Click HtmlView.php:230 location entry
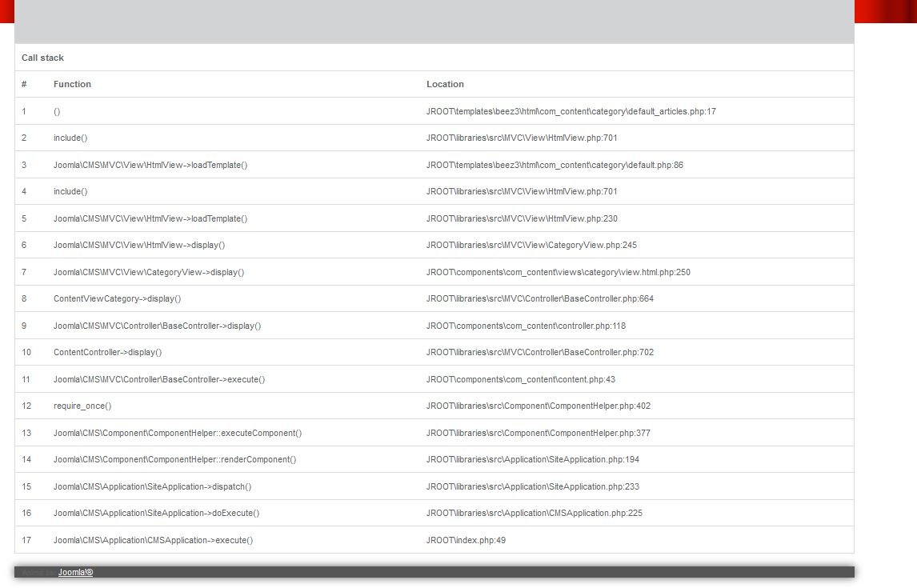 [x=522, y=218]
